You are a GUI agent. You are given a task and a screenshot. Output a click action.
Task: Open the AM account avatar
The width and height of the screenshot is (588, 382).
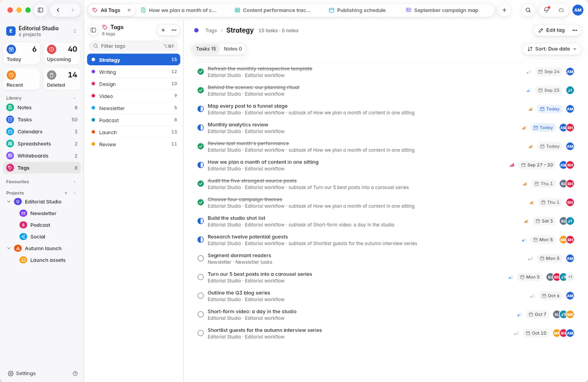(x=578, y=10)
